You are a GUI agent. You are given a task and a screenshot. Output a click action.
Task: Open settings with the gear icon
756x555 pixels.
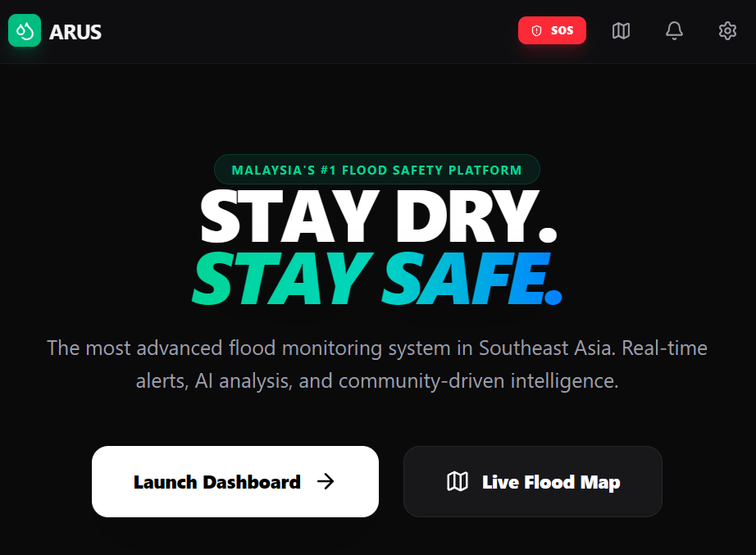[727, 31]
